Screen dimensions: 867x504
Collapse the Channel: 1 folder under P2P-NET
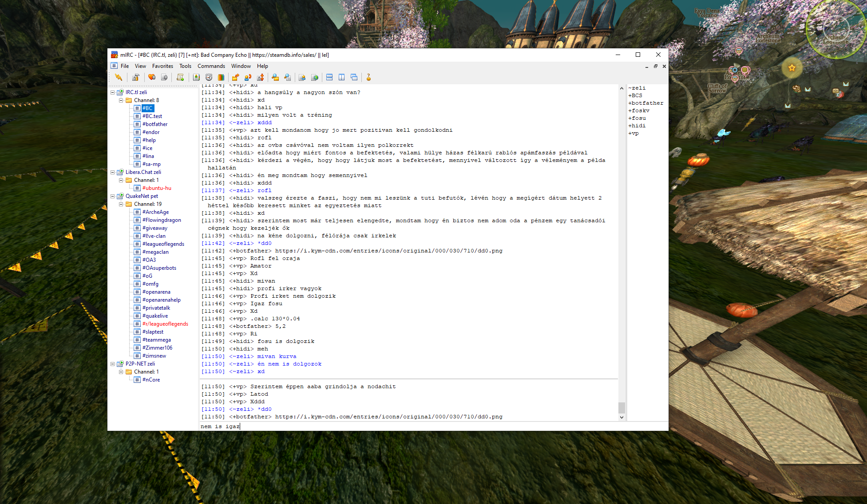(x=121, y=372)
